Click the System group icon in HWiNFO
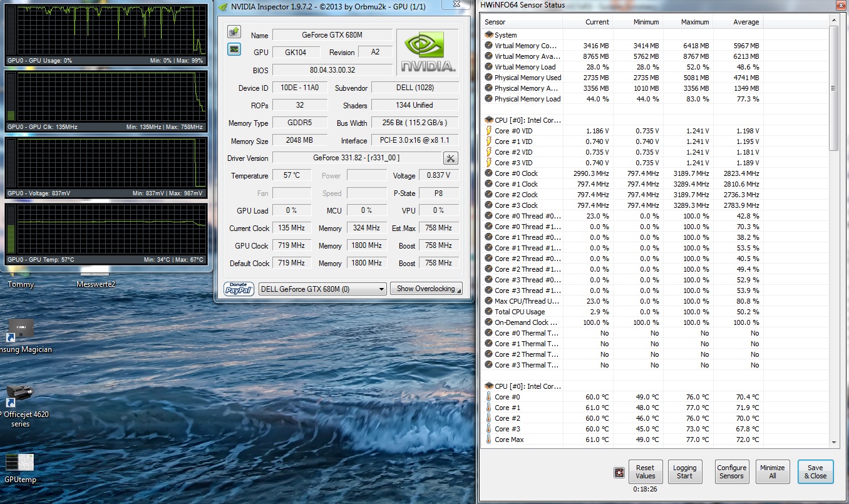Screen dimensions: 849x504 pos(489,35)
